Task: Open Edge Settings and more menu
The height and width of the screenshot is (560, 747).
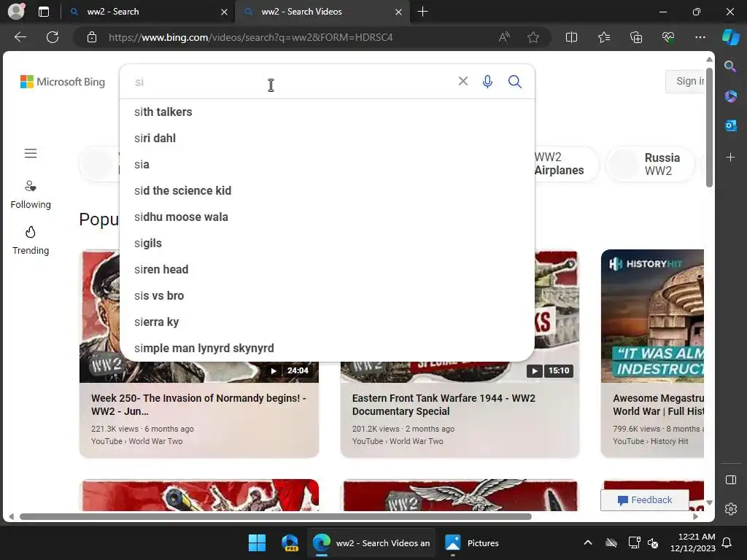Action: (x=700, y=37)
